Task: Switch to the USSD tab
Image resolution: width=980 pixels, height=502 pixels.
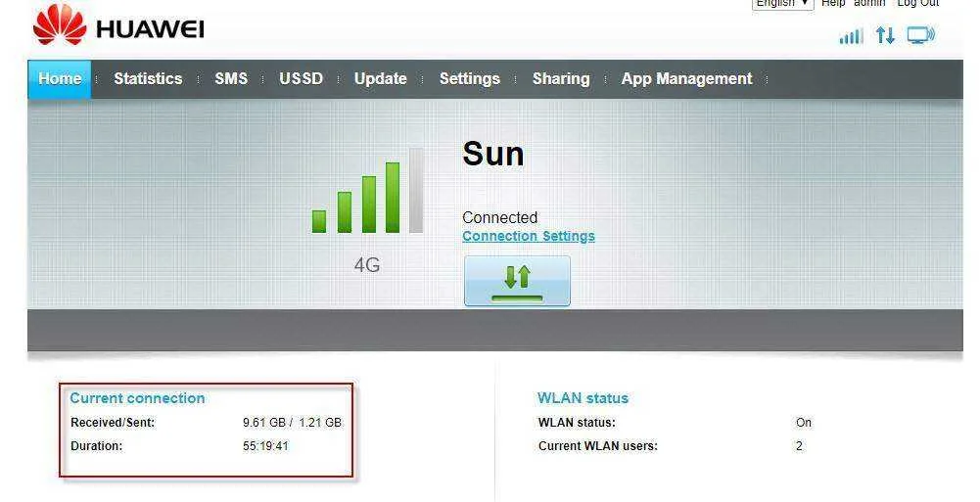Action: pos(302,78)
